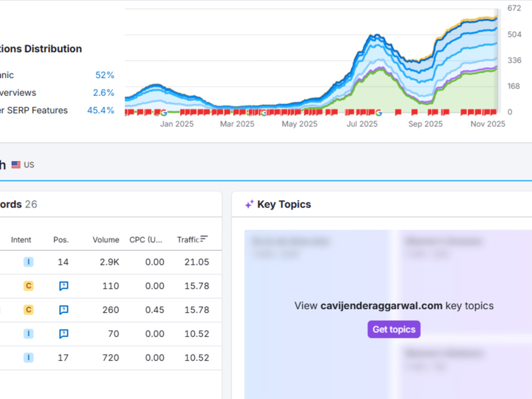Click the Google update marker near Jan 2025
The height and width of the screenshot is (399, 532).
pyautogui.click(x=163, y=113)
